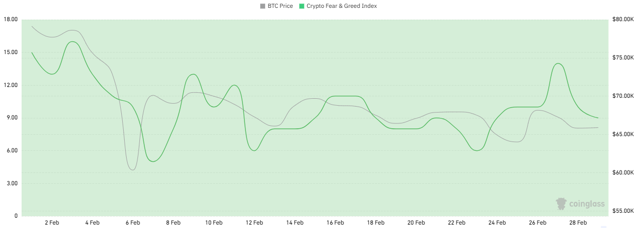
Task: Toggle the BTC Price series label
Action: (280, 6)
